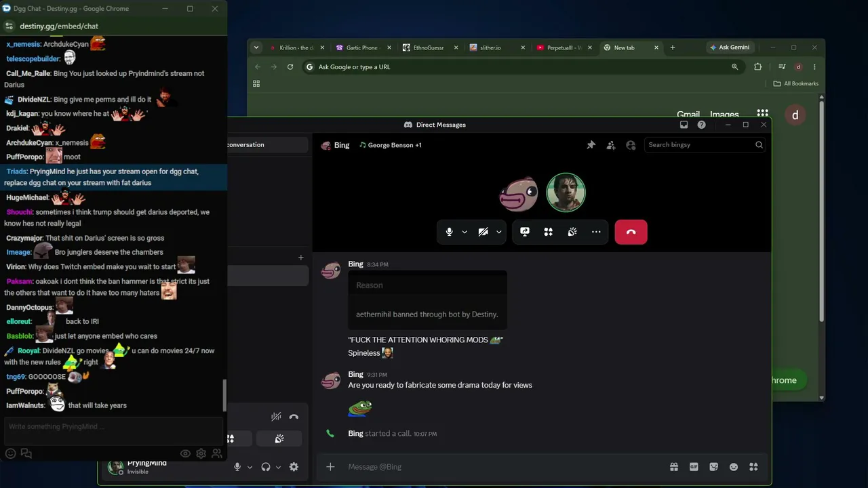Click the Ask Gemini button
868x488 pixels.
730,47
